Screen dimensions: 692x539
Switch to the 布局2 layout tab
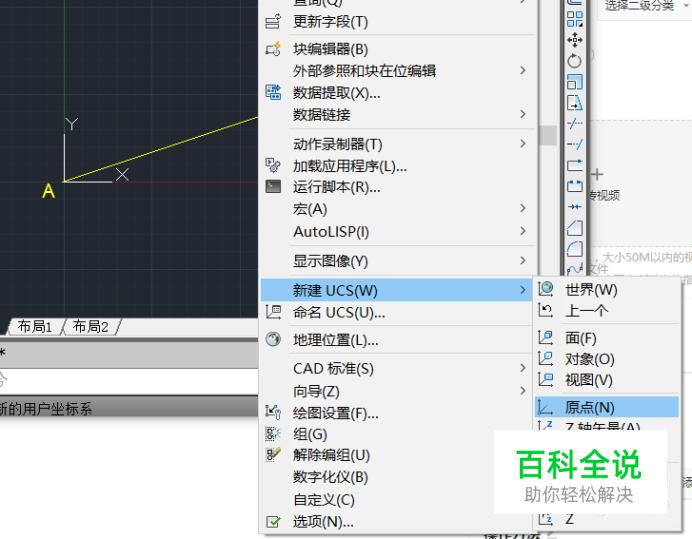click(90, 327)
